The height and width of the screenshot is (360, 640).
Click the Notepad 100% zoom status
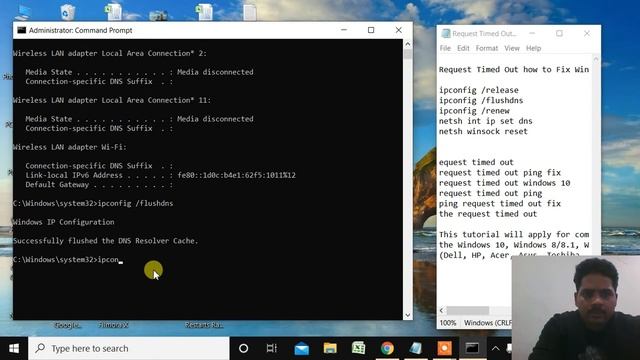pos(448,323)
